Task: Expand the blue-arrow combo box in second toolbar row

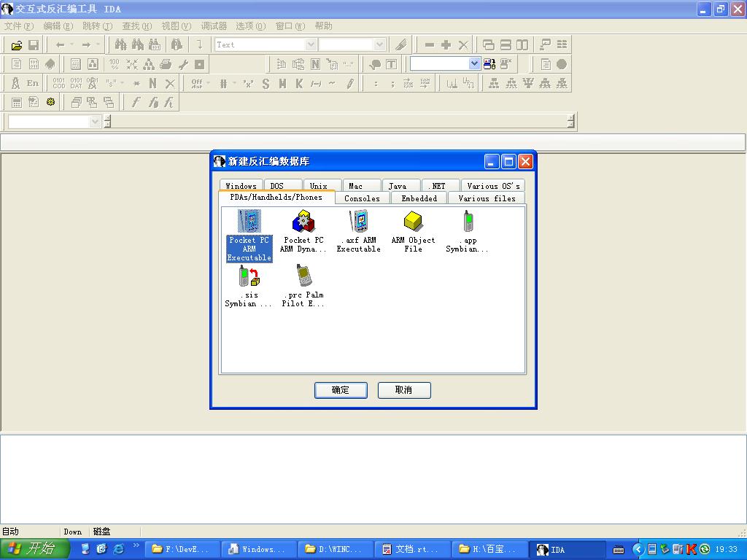Action: tap(473, 64)
